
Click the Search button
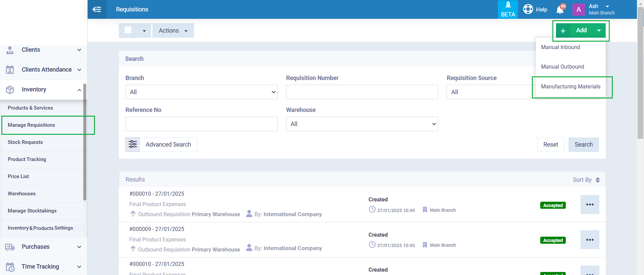(583, 145)
